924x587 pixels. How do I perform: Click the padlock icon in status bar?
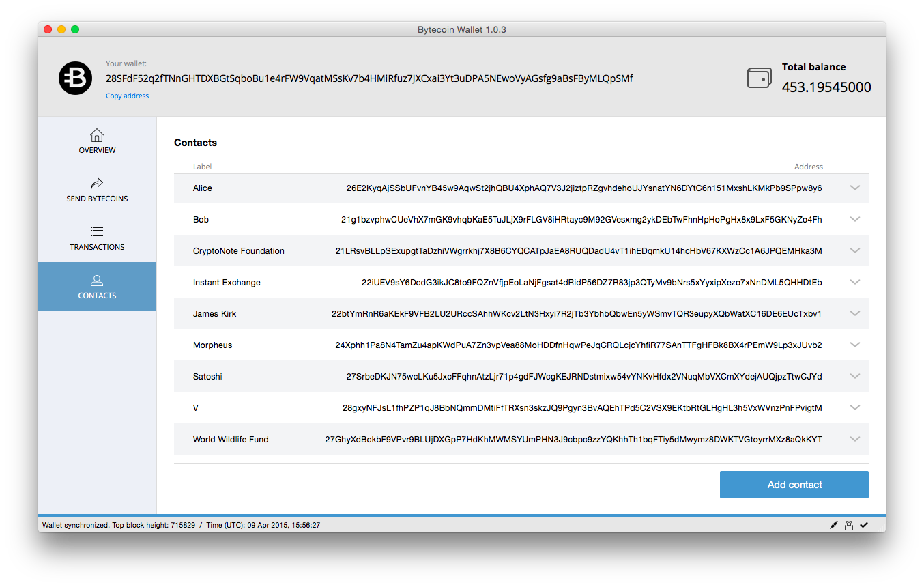tap(849, 525)
